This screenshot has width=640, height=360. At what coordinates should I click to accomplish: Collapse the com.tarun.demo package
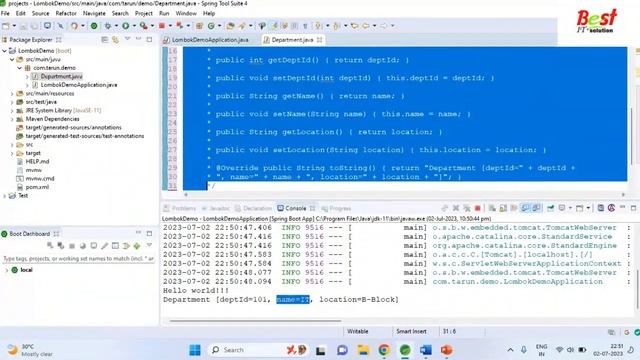(x=19, y=68)
